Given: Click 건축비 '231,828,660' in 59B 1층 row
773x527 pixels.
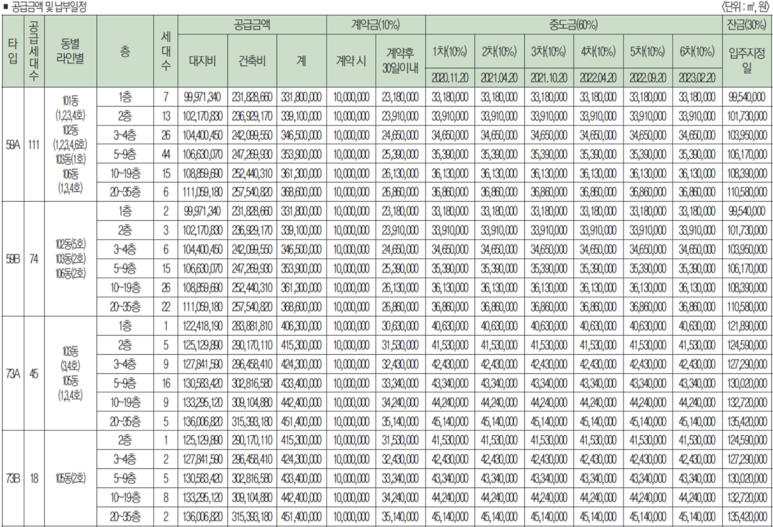Looking at the screenshot, I should pyautogui.click(x=252, y=211).
